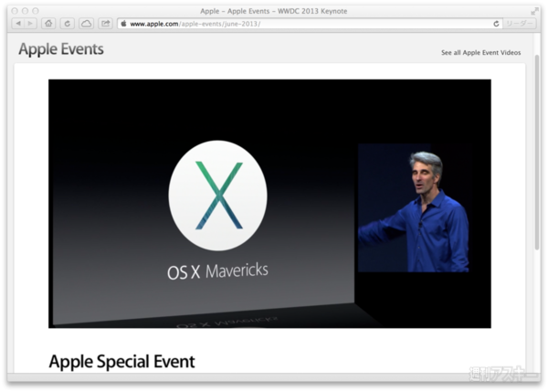548x392 pixels.
Task: Minimize the Safari window
Action: click(x=26, y=11)
